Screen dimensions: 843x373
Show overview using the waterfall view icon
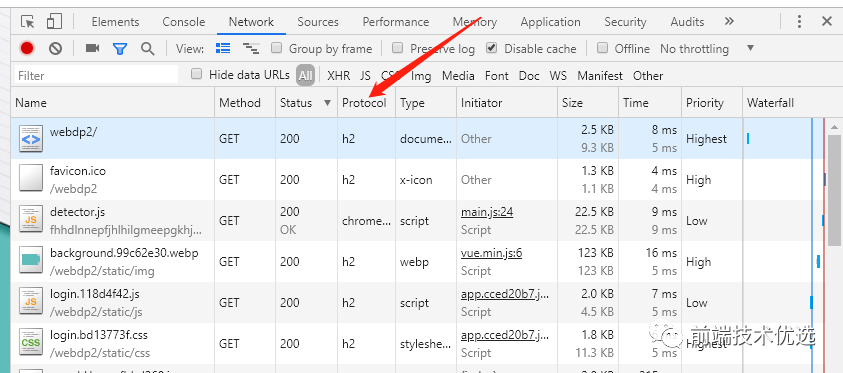tap(251, 48)
